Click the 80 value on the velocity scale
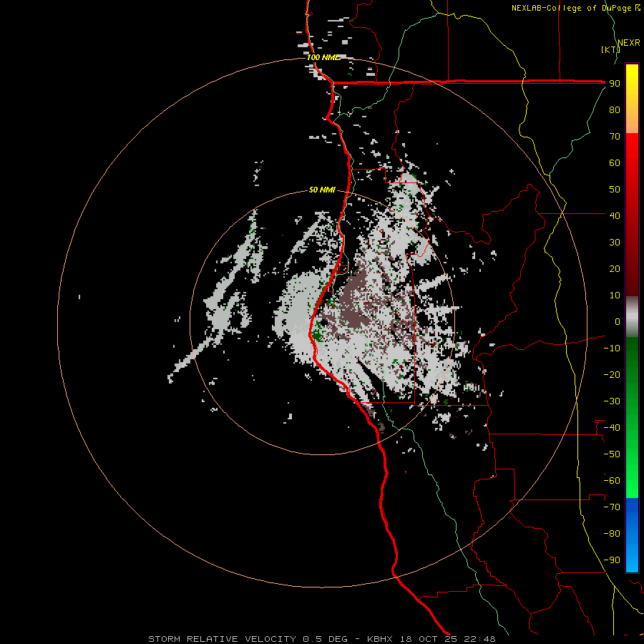 615,110
